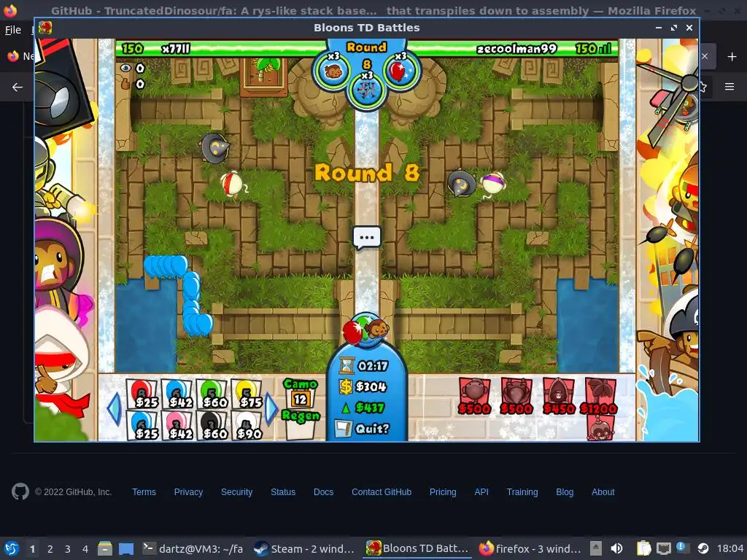Click the bloon and monkey emblem above timer

tap(366, 329)
